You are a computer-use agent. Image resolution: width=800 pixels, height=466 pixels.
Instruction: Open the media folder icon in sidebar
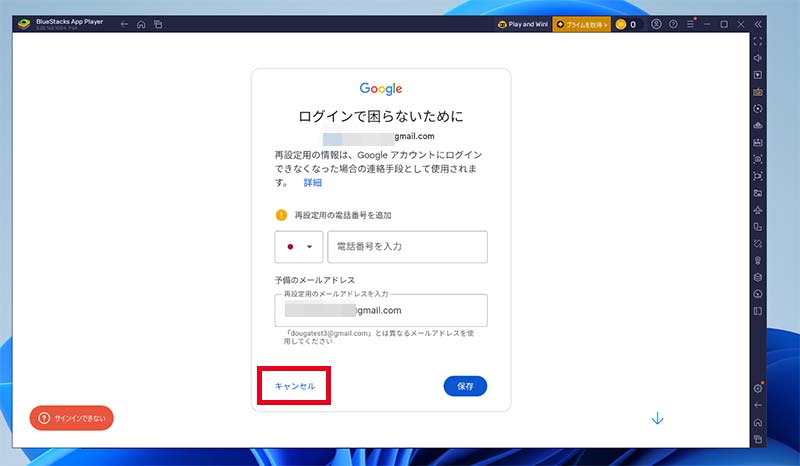pos(758,192)
